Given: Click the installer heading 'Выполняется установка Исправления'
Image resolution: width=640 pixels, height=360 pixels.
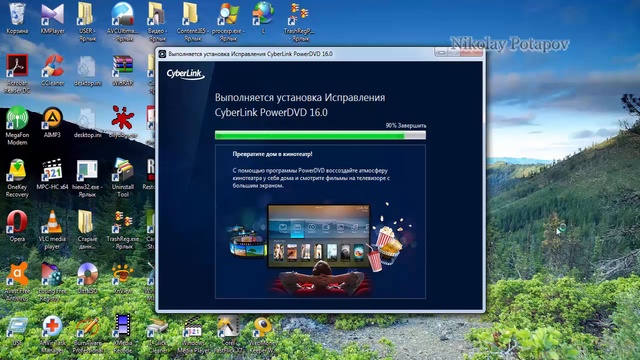Looking at the screenshot, I should click(x=300, y=98).
